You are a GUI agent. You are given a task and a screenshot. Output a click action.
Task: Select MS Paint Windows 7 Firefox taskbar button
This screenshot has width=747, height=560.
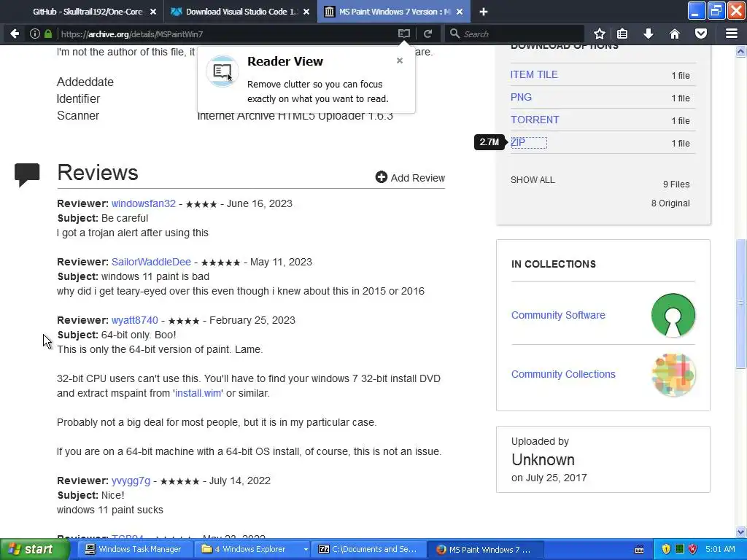[484, 550]
